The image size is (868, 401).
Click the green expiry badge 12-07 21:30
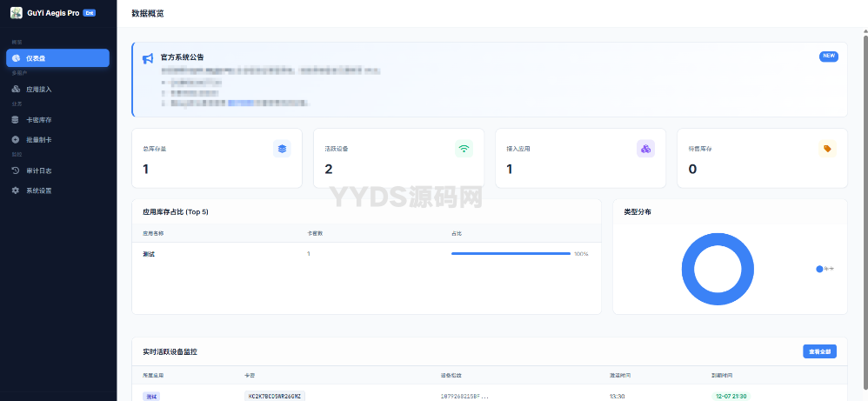(730, 397)
